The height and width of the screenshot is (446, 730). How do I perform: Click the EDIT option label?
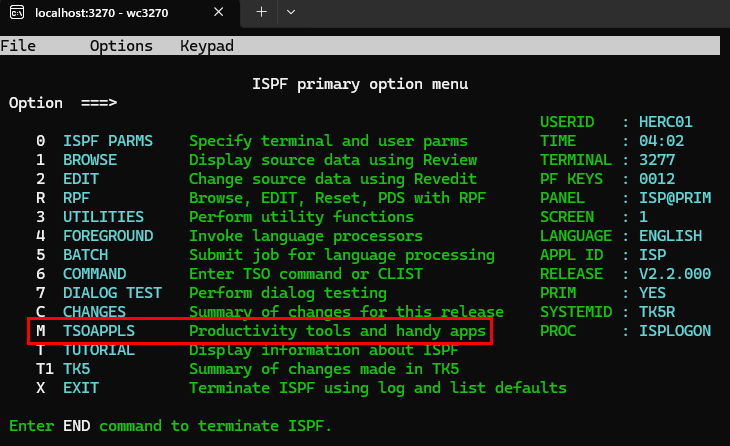(x=81, y=179)
